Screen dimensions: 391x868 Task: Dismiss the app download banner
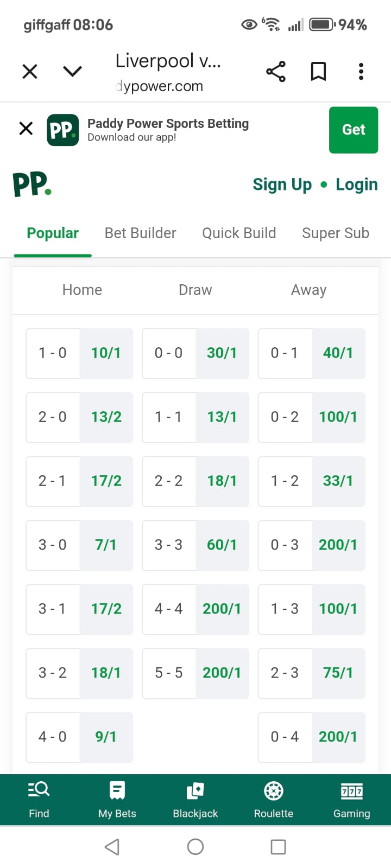(26, 129)
